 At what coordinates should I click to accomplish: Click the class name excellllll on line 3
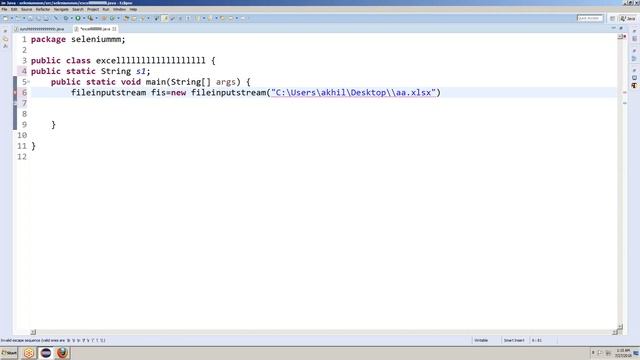click(151, 60)
